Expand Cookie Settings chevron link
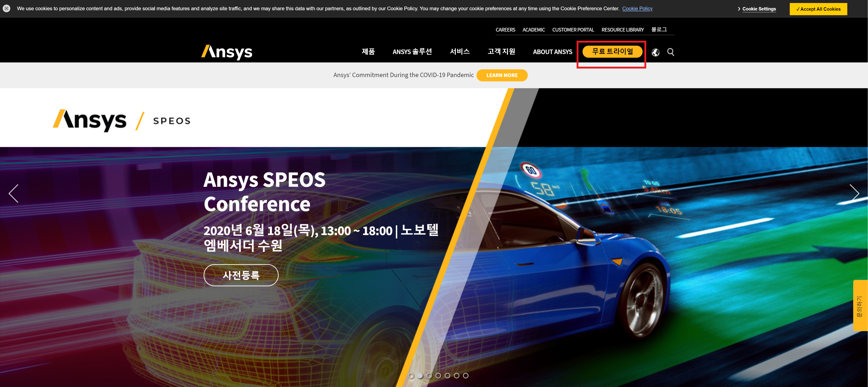The height and width of the screenshot is (387, 868). 757,9
